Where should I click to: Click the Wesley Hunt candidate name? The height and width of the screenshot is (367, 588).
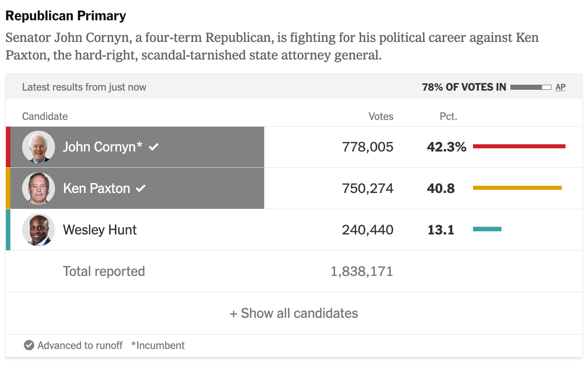(100, 230)
